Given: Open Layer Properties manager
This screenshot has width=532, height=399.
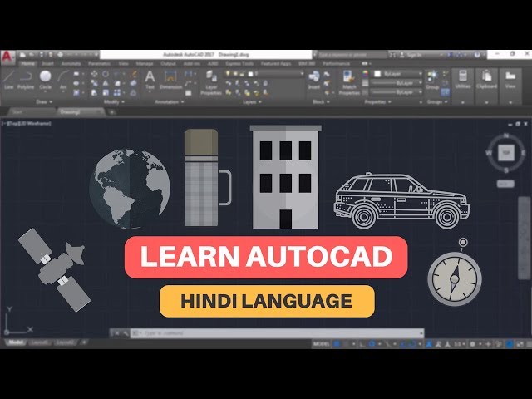Looking at the screenshot, I should 211,83.
